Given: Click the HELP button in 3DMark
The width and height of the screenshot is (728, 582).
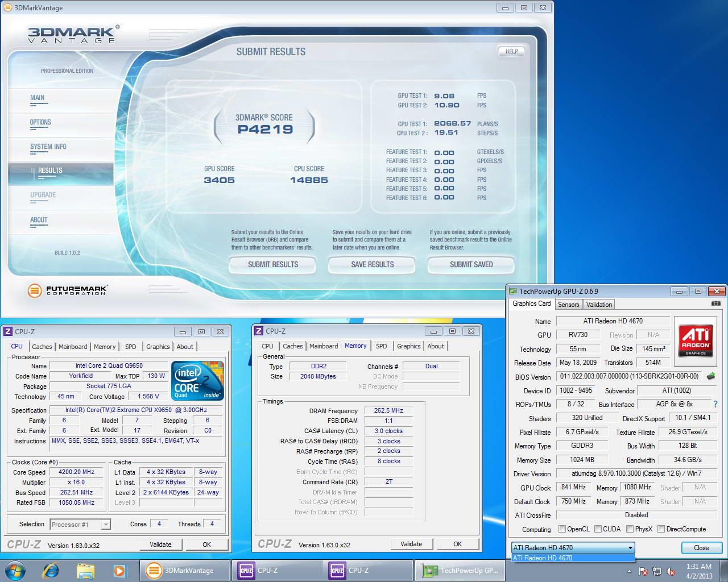Looking at the screenshot, I should [511, 51].
